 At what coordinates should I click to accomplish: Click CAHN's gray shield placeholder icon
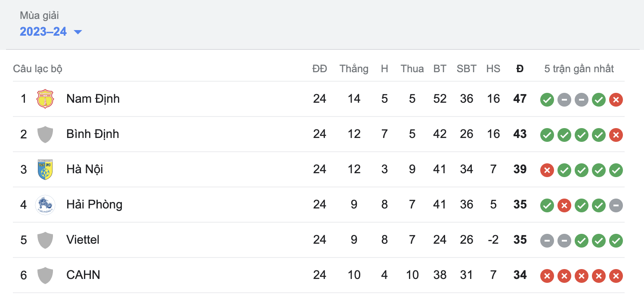click(x=45, y=275)
